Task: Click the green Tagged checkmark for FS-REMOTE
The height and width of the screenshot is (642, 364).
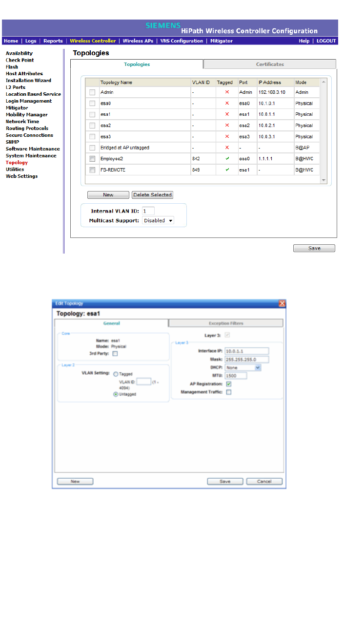Action: coord(227,170)
